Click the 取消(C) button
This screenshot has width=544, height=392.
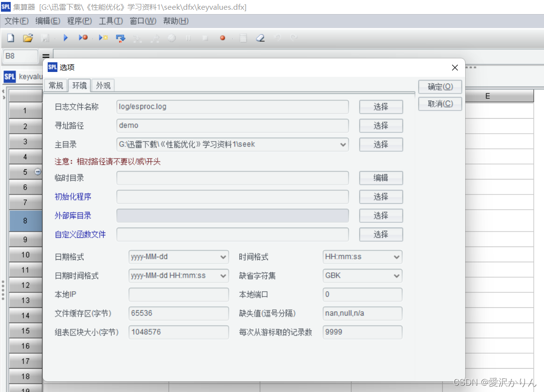coord(440,104)
